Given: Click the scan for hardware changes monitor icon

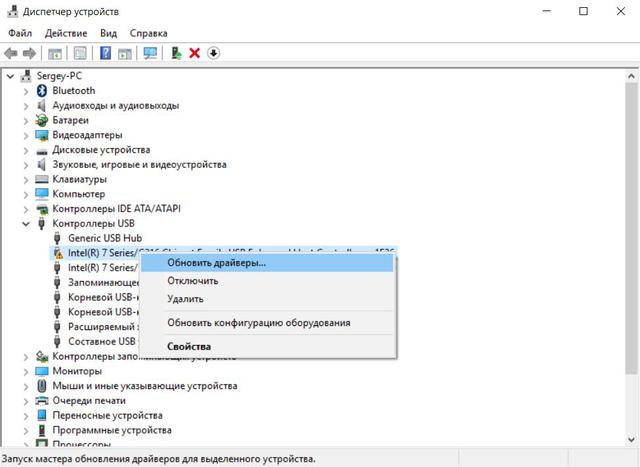Looking at the screenshot, I should [x=151, y=53].
